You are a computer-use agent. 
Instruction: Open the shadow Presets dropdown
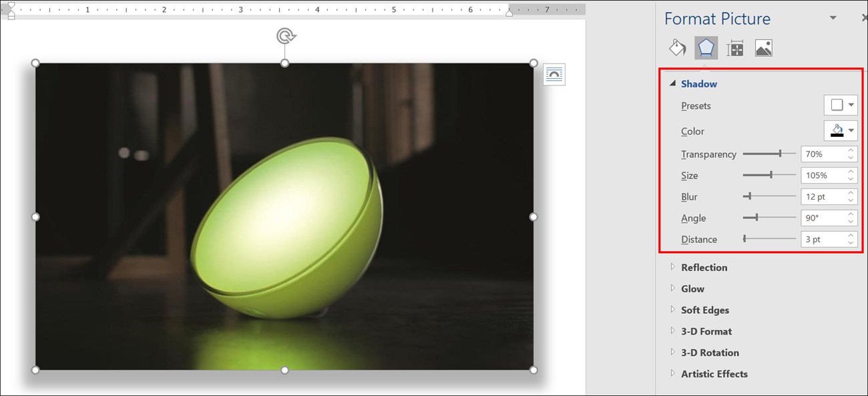pos(841,106)
